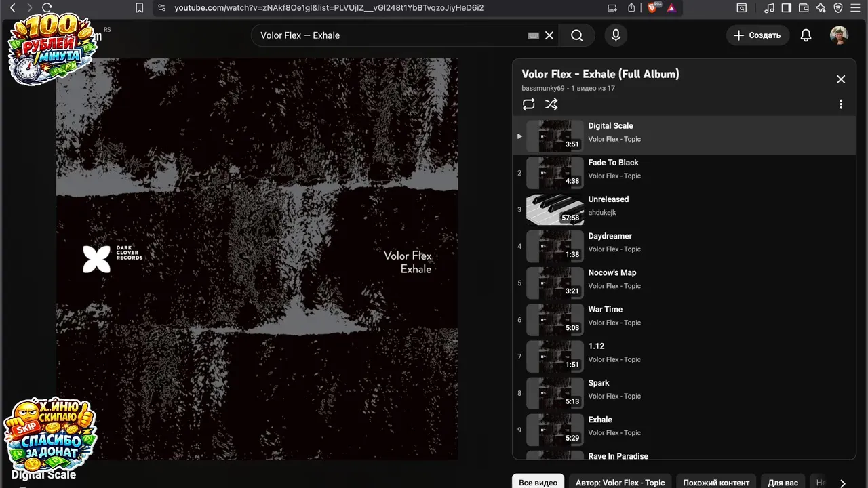The width and height of the screenshot is (868, 488).
Task: Open the playlist three-dot options menu
Action: [x=841, y=104]
